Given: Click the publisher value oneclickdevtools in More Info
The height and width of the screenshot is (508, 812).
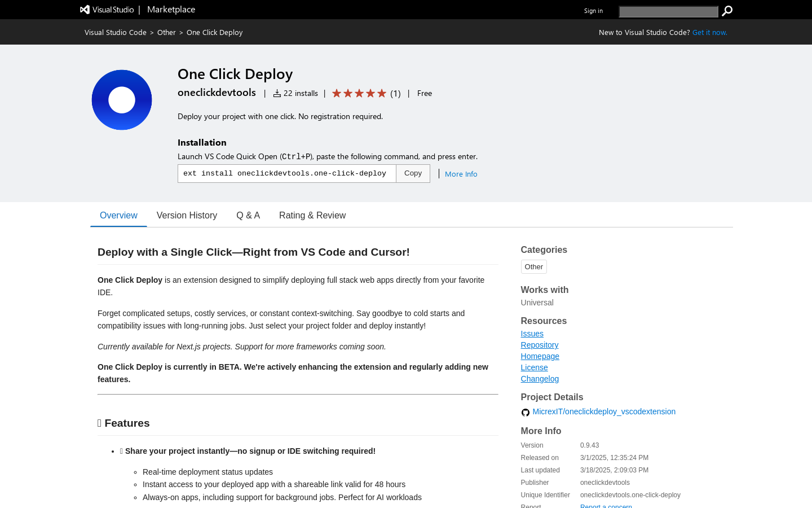Looking at the screenshot, I should pyautogui.click(x=604, y=483).
